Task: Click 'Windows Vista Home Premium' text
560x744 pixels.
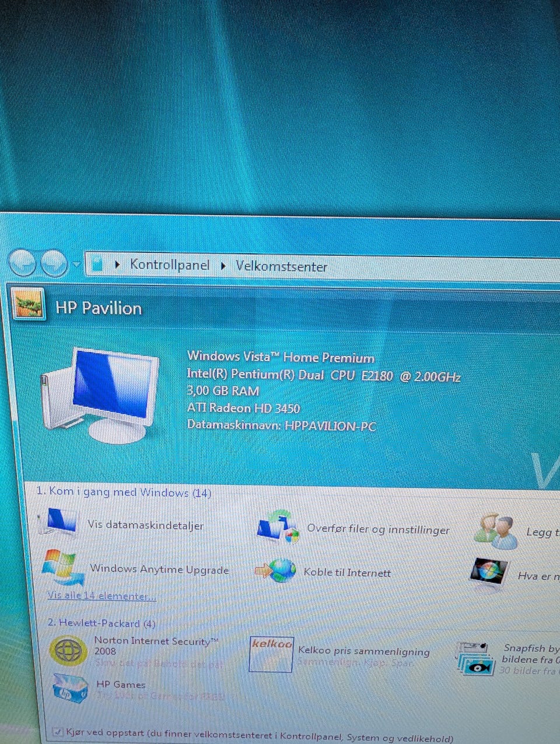Action: point(281,357)
